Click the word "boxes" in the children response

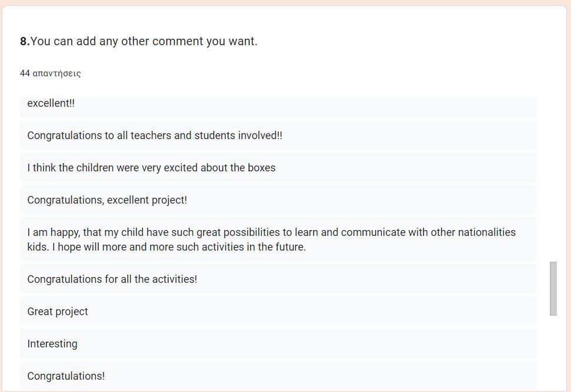[261, 168]
